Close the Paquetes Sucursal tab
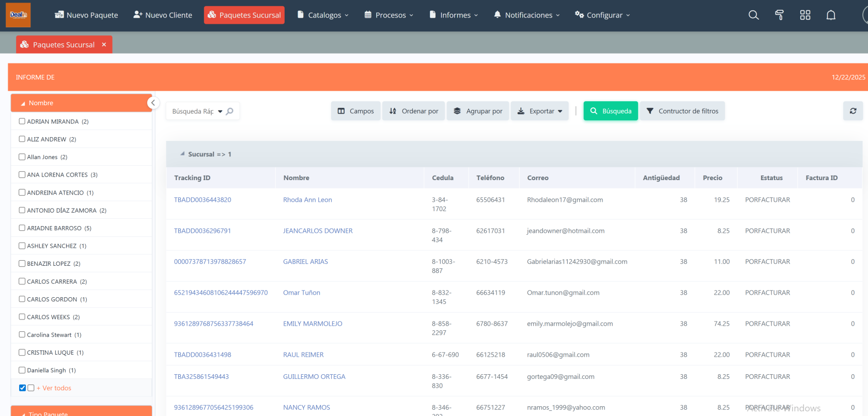Viewport: 868px width, 416px height. pyautogui.click(x=104, y=45)
